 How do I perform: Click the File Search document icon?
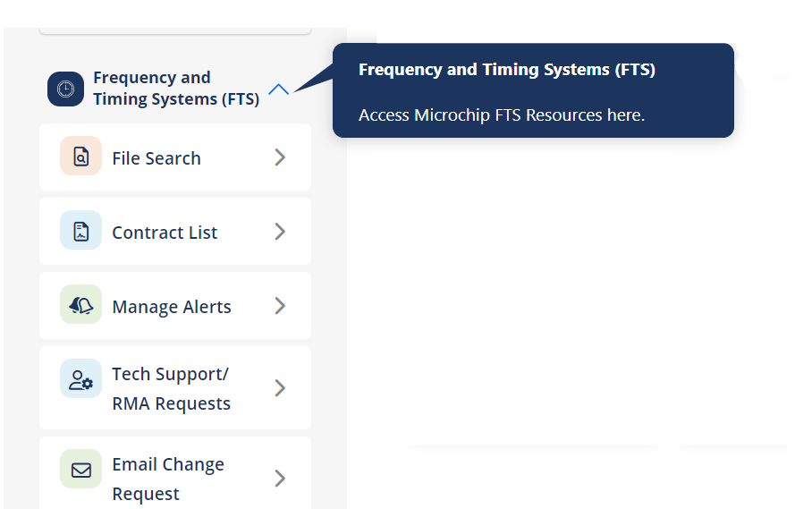[81, 157]
